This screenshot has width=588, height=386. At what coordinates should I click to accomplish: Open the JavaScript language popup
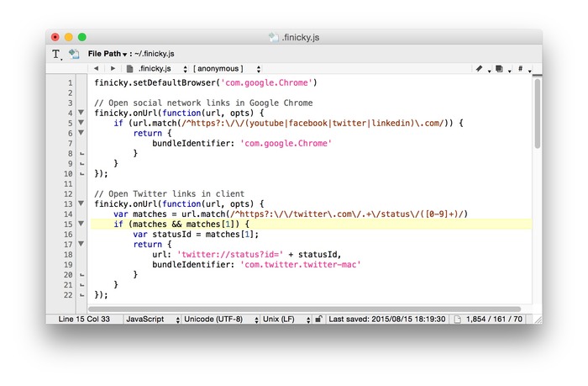(153, 320)
